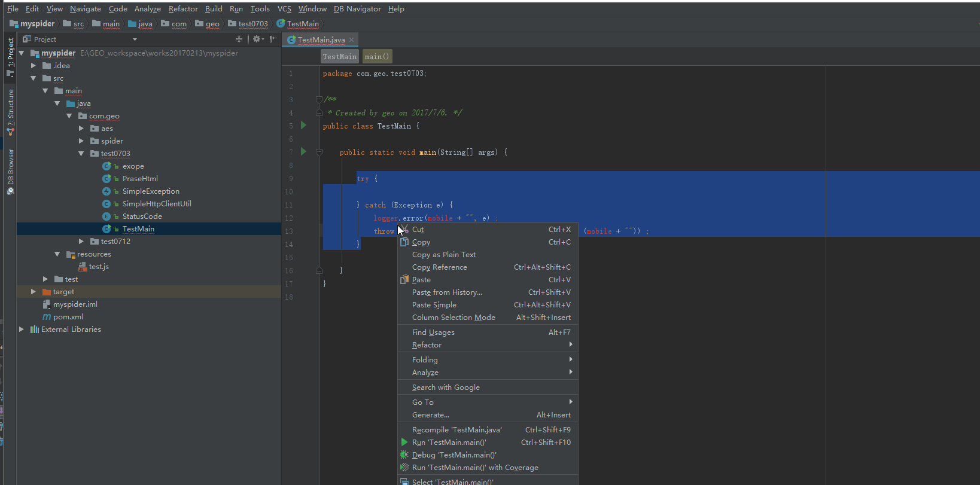Collapse the test0703 package node
Viewport: 980px width, 485px height.
coord(81,154)
